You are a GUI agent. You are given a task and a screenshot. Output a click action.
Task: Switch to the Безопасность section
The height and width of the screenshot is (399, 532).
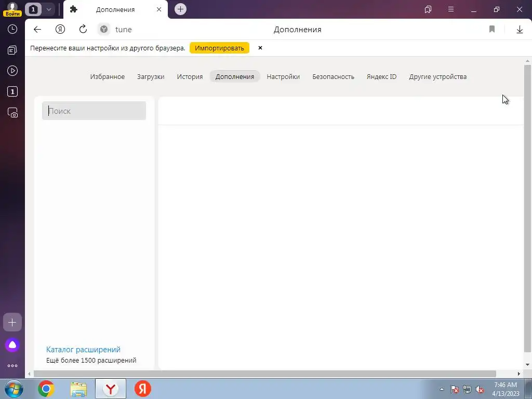pos(333,77)
